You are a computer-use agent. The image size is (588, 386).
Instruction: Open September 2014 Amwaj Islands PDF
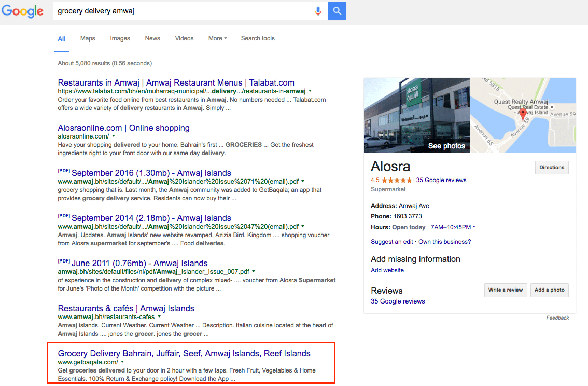pyautogui.click(x=151, y=218)
